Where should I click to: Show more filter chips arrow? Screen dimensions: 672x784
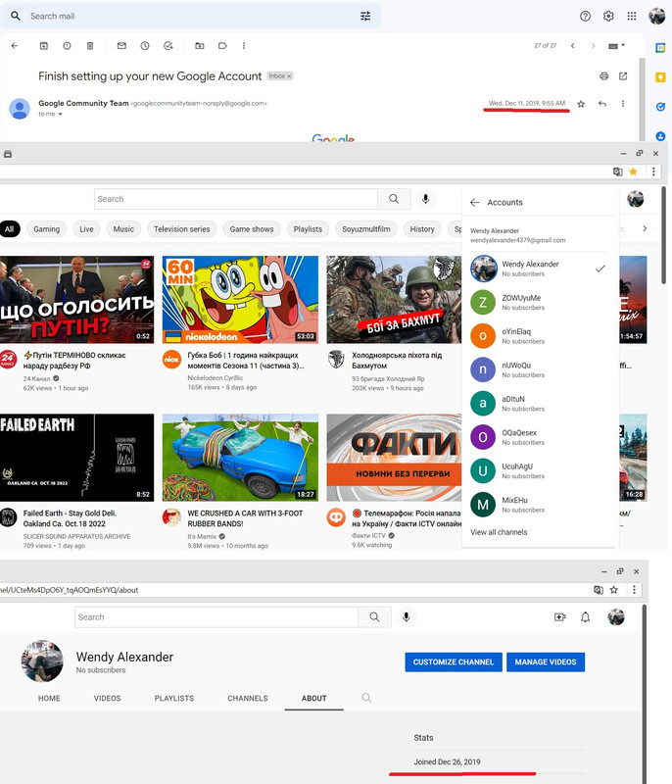(645, 228)
